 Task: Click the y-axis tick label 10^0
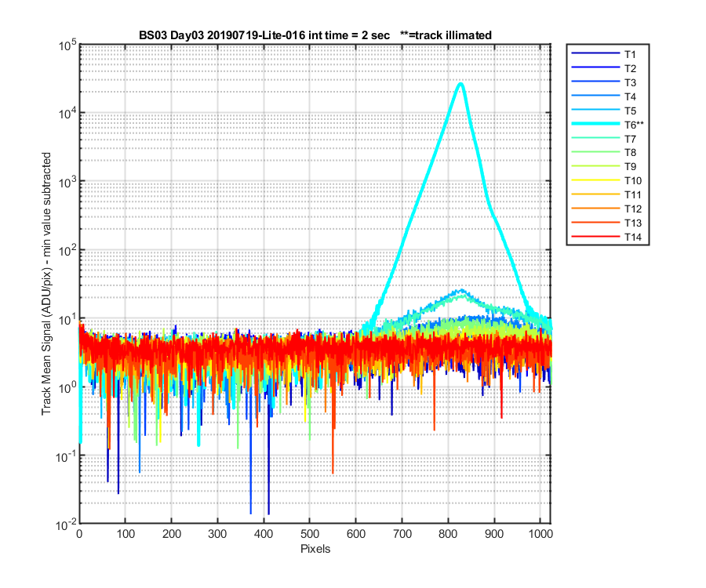[x=67, y=387]
